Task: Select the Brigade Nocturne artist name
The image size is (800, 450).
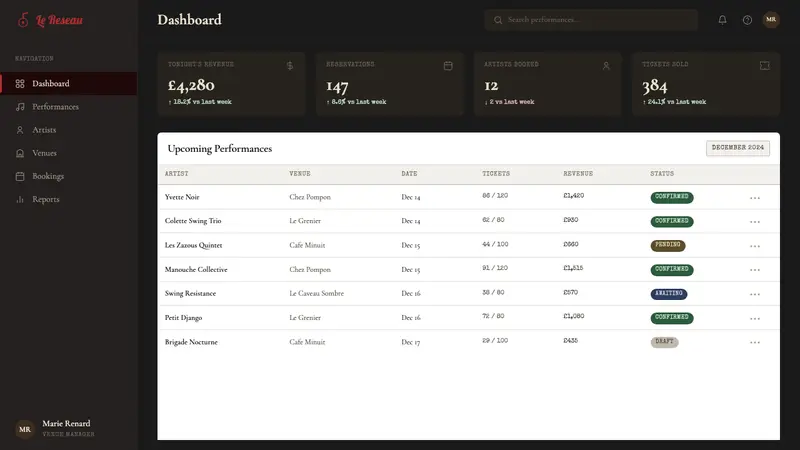Action: click(x=191, y=342)
